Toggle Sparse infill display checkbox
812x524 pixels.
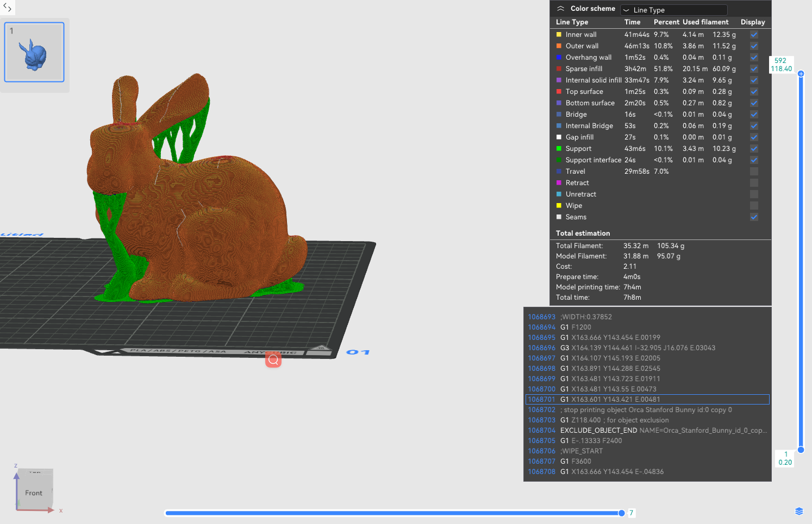(x=754, y=68)
